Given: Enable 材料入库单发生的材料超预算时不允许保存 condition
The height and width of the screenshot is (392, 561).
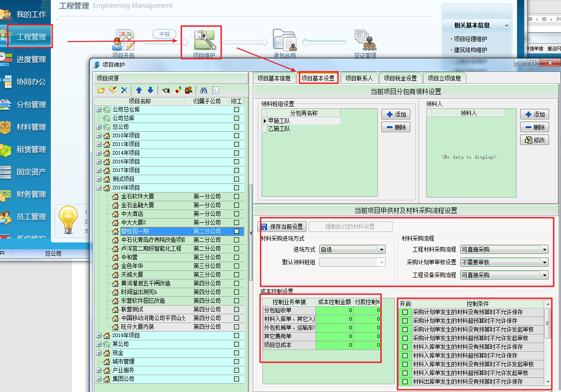Looking at the screenshot, I should click(405, 355).
